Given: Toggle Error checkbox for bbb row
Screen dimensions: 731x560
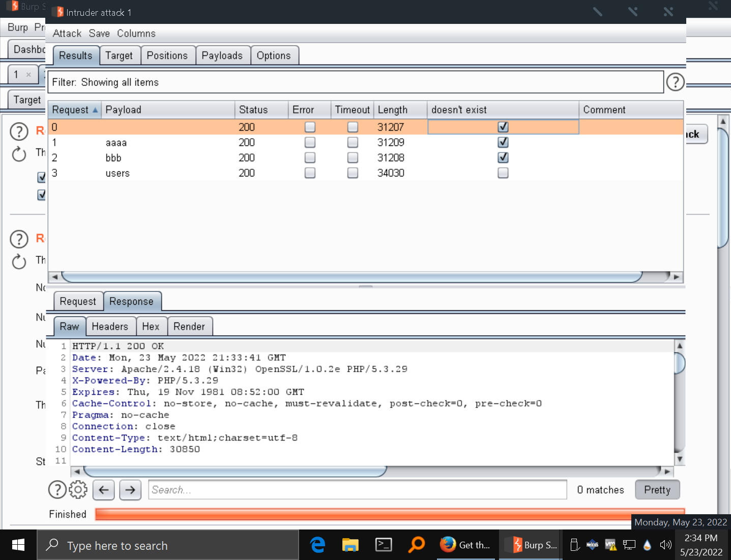Looking at the screenshot, I should [310, 158].
